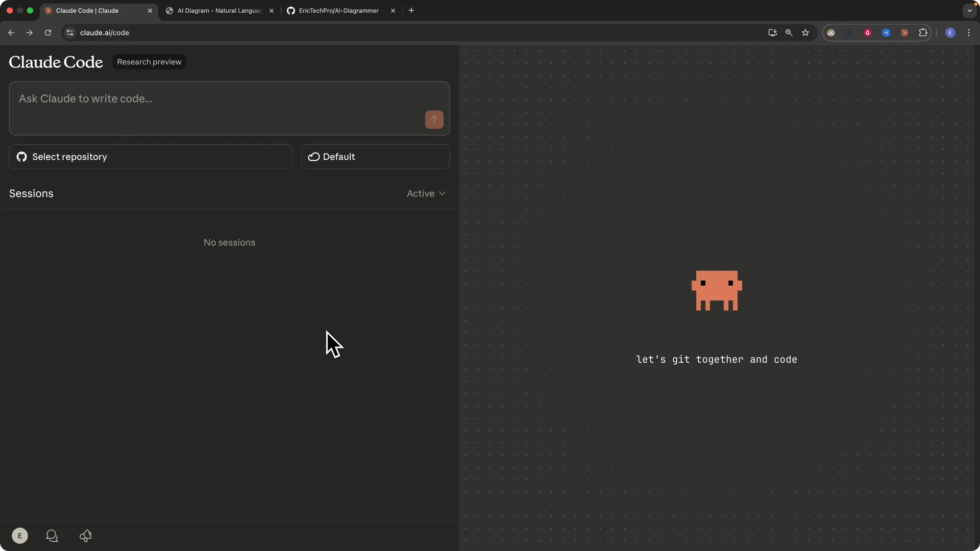Viewport: 980px width, 551px height.
Task: Expand the Active sessions filter dropdown
Action: click(426, 193)
